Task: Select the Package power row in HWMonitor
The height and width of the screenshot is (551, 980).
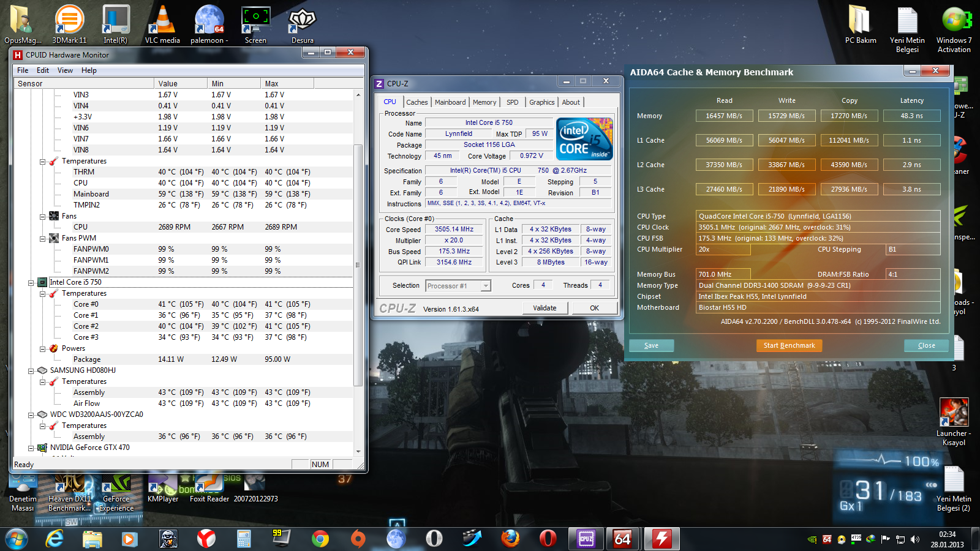Action: (184, 359)
